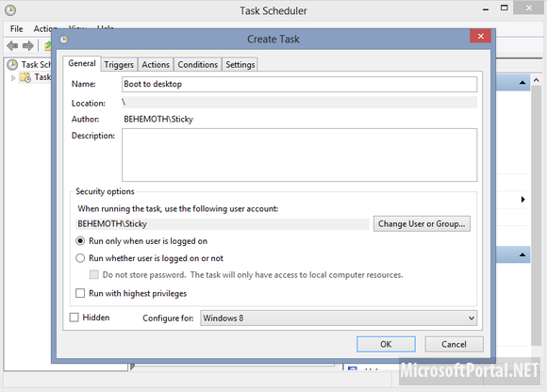The height and width of the screenshot is (392, 547).
Task: Switch to the Triggers tab
Action: point(119,64)
